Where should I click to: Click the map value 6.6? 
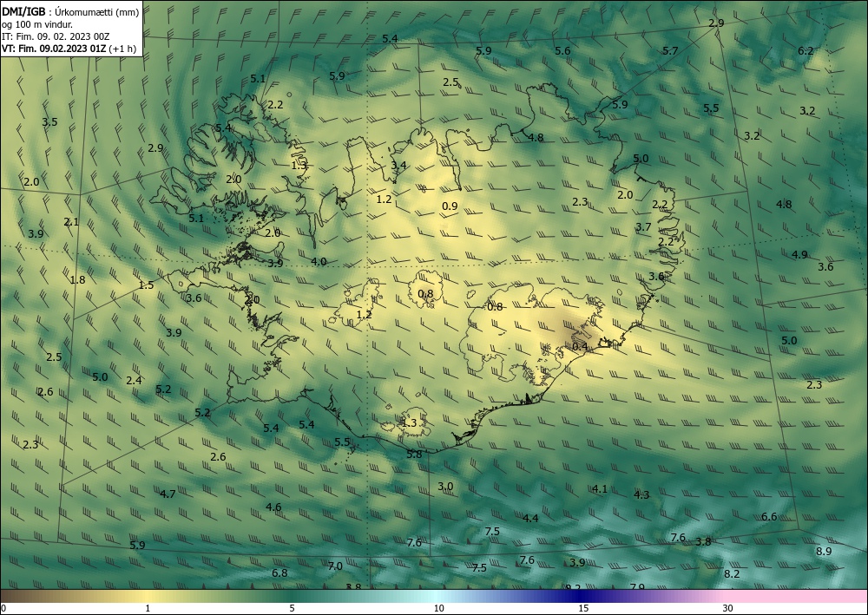point(769,517)
